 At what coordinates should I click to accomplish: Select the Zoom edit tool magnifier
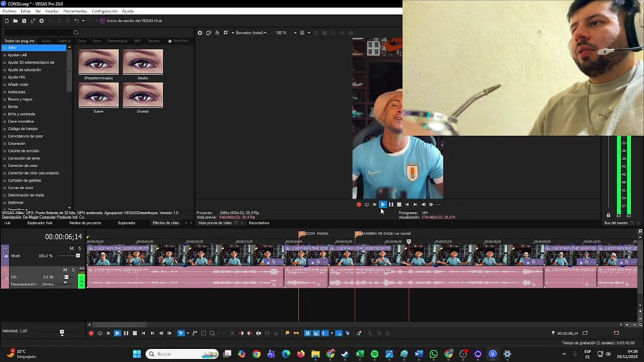tap(212, 333)
